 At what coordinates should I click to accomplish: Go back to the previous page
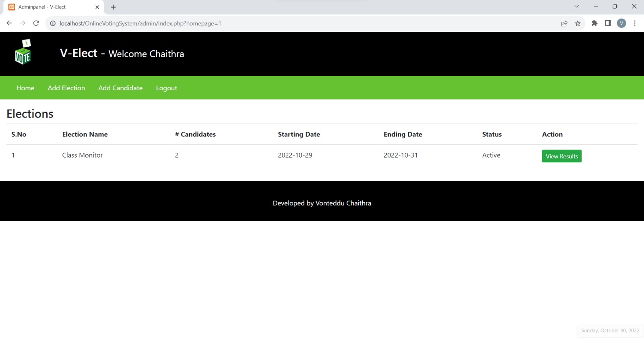9,23
